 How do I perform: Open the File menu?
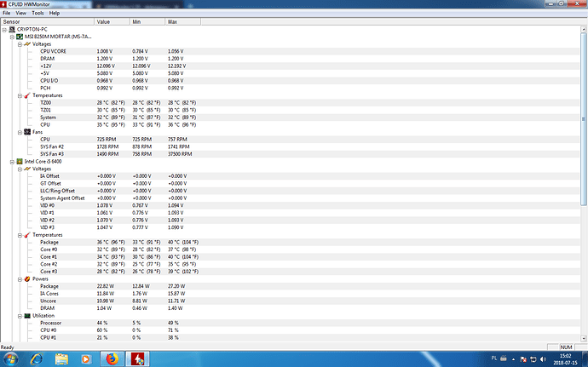tap(7, 14)
